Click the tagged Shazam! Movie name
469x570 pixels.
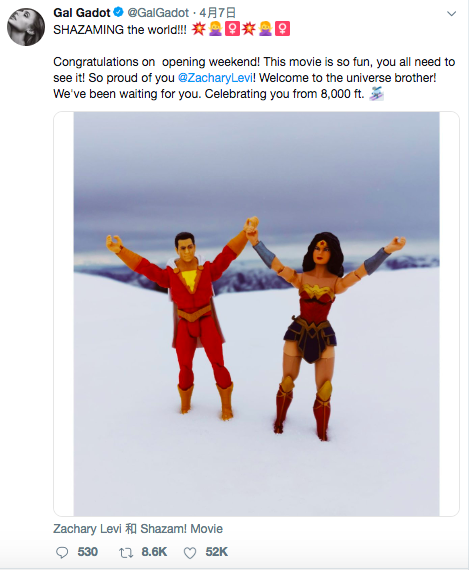click(181, 529)
